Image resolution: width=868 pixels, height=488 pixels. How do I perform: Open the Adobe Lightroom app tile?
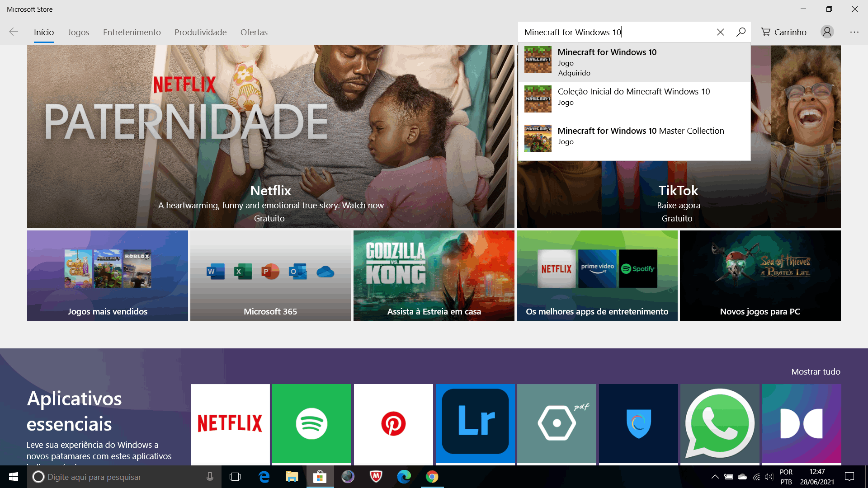click(475, 424)
